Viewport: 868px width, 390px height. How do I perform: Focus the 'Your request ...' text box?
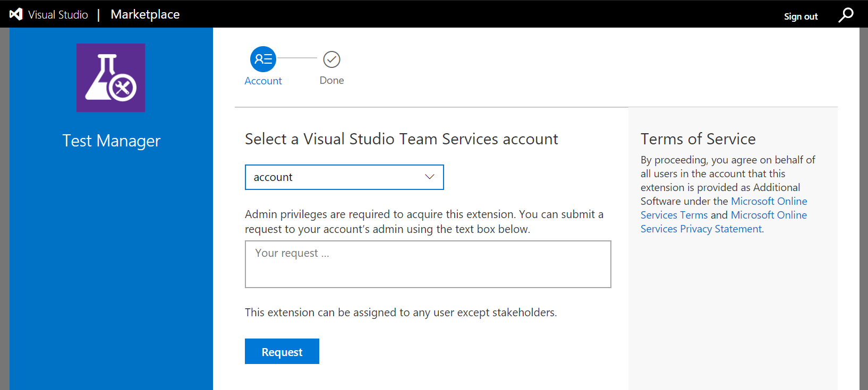pos(428,264)
